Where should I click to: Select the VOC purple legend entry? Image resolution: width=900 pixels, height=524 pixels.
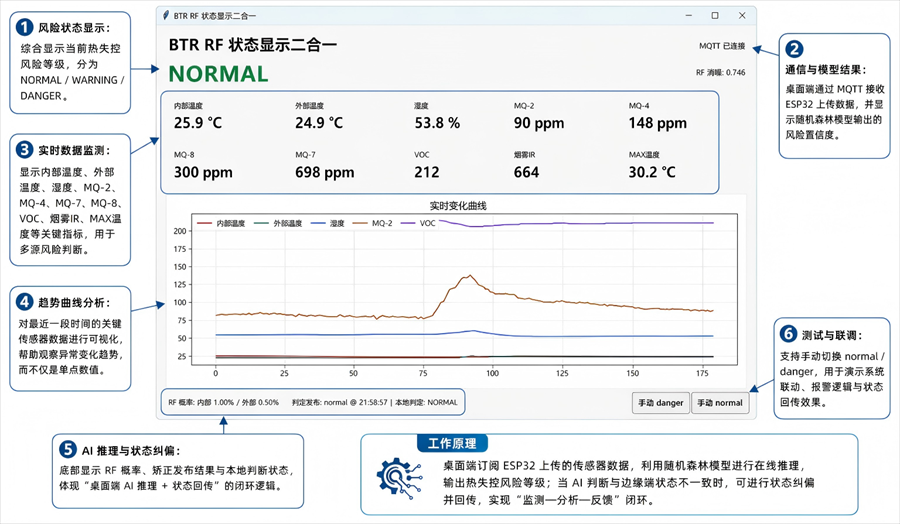(418, 223)
